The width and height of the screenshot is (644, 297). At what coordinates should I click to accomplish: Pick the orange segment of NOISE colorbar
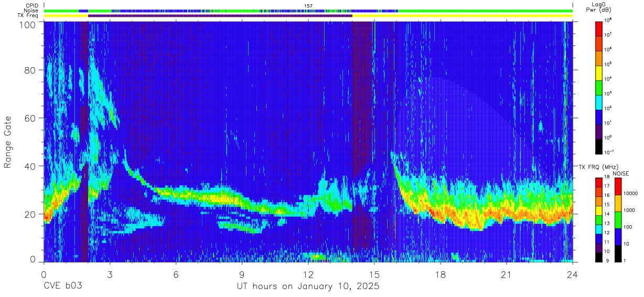(x=618, y=203)
